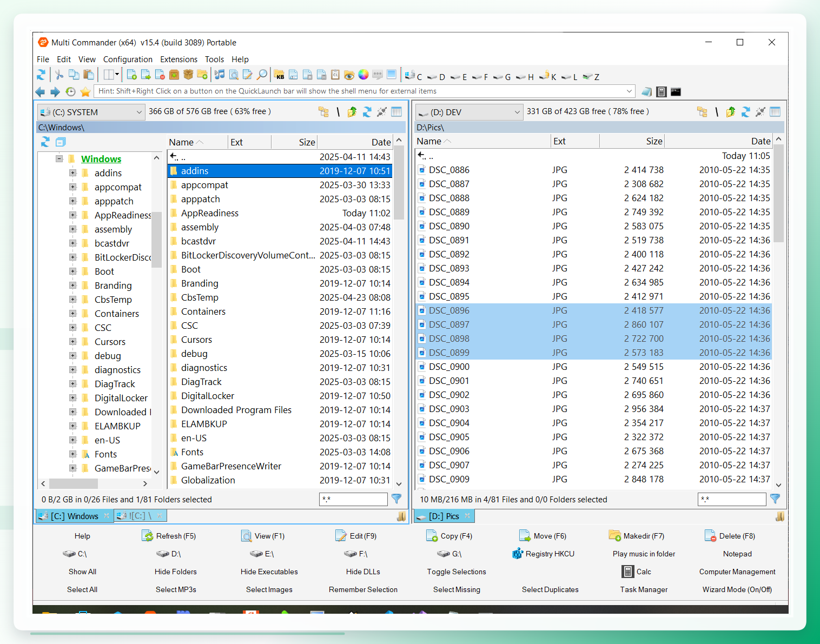Click the Registry HKCU button

pyautogui.click(x=543, y=554)
